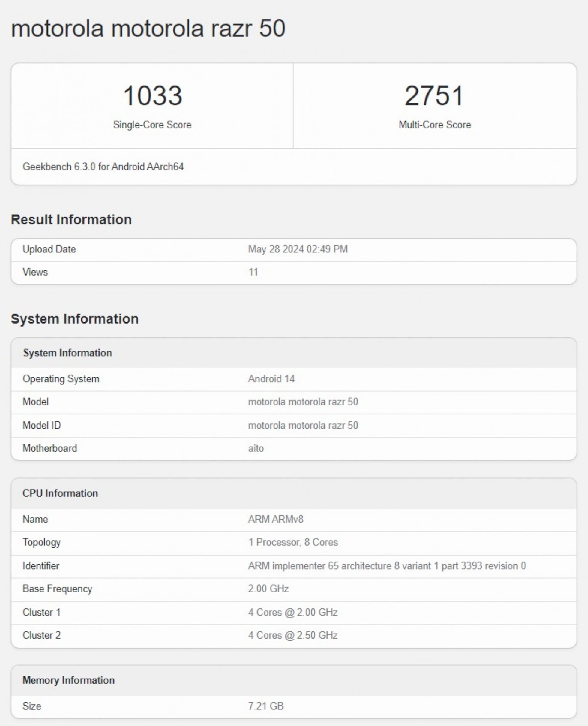
Task: Click the 2751 multi-core score value
Action: click(x=434, y=95)
